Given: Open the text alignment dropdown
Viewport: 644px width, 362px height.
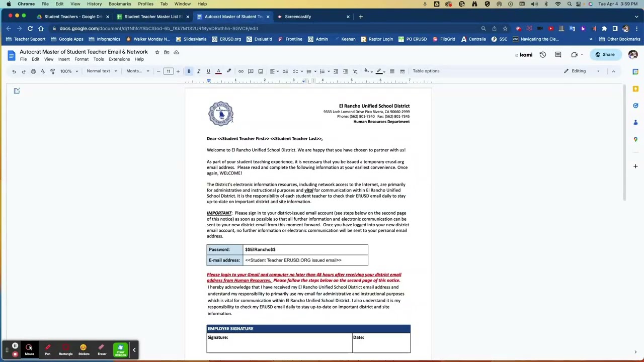Looking at the screenshot, I should pyautogui.click(x=274, y=71).
